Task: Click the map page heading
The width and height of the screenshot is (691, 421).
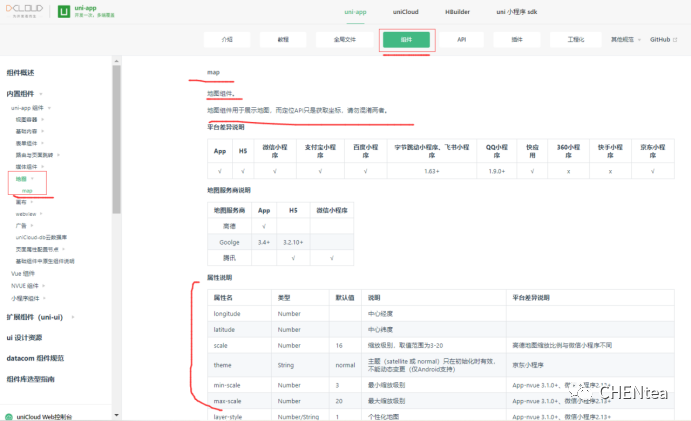Action: (x=213, y=72)
